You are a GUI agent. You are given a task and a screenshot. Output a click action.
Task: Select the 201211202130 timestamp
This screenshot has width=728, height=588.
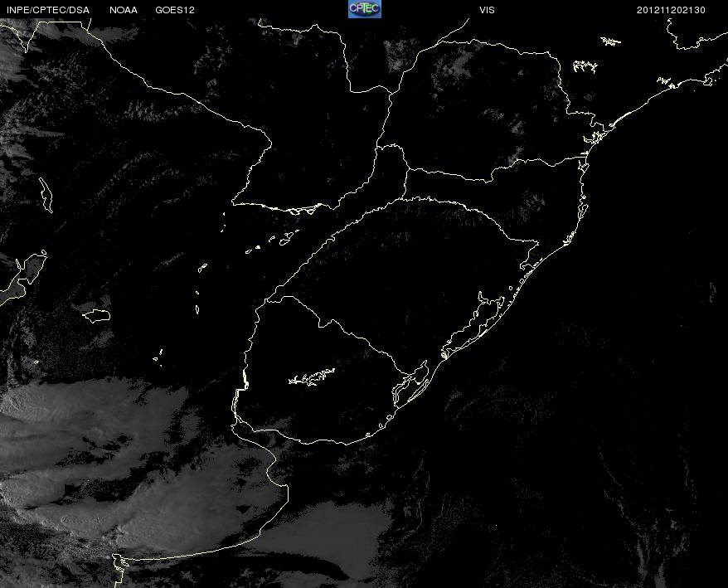[x=671, y=10]
